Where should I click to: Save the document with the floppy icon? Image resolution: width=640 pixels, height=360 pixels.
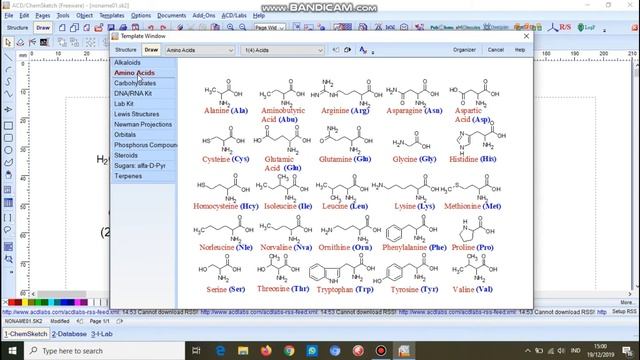tap(111, 27)
